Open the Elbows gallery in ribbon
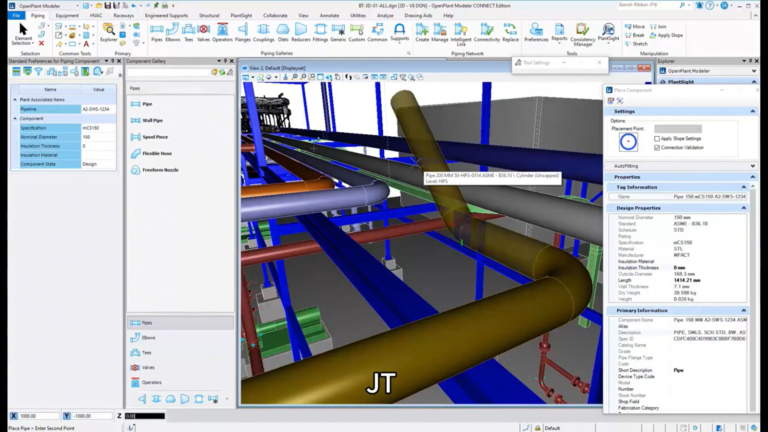Screen dimensions: 768x432 pos(172,33)
